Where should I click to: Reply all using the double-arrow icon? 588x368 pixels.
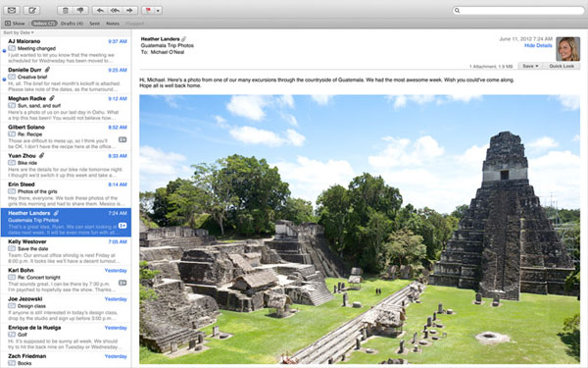click(x=115, y=10)
